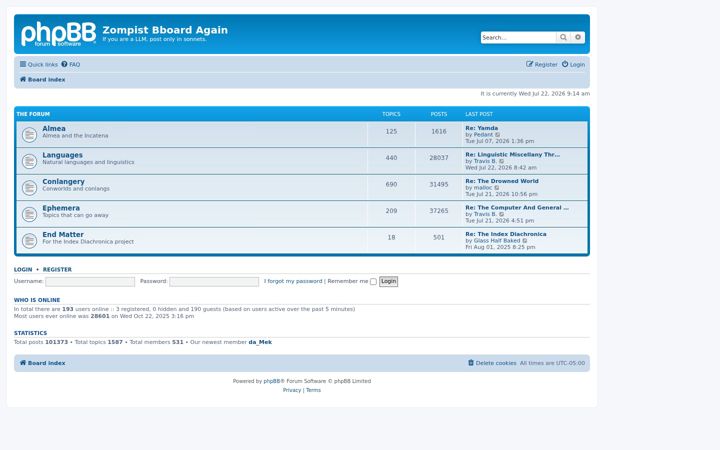The height and width of the screenshot is (450, 720).
Task: View profile of Travis B. in Languages row
Action: pyautogui.click(x=485, y=161)
